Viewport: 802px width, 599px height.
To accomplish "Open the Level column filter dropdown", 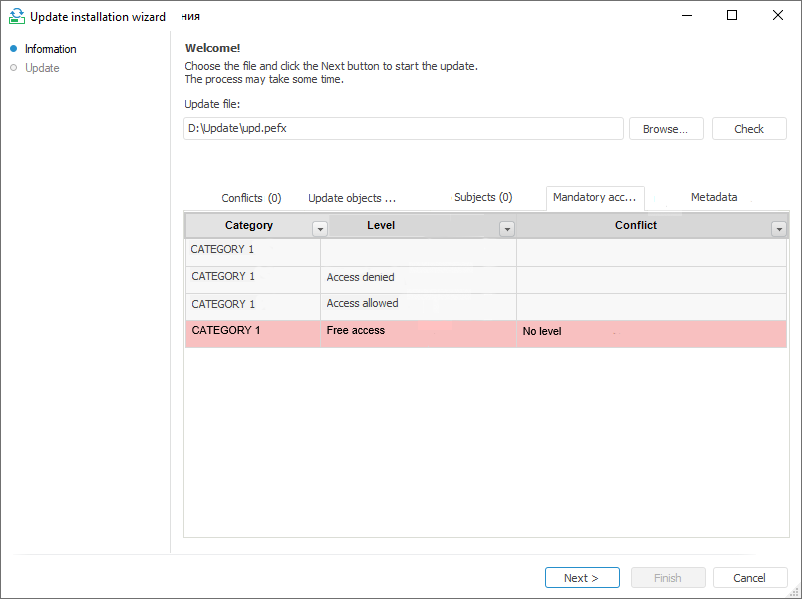I will [x=507, y=229].
